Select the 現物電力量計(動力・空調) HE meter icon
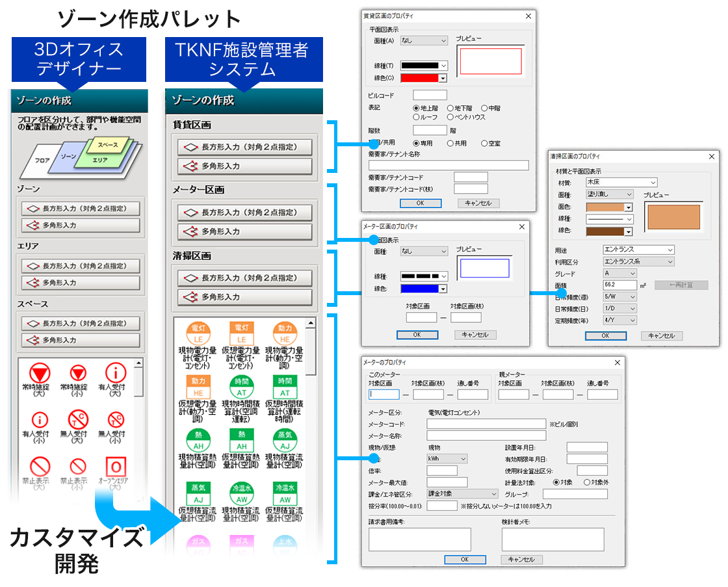728x587 pixels. [284, 333]
